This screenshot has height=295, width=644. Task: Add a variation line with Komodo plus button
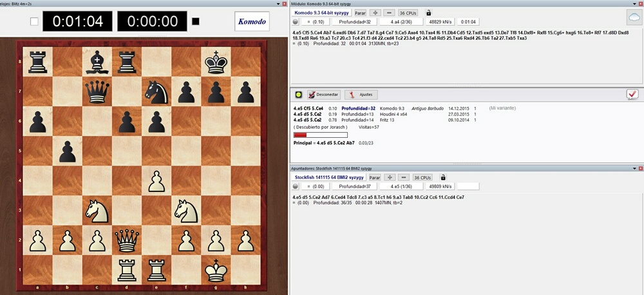click(375, 13)
